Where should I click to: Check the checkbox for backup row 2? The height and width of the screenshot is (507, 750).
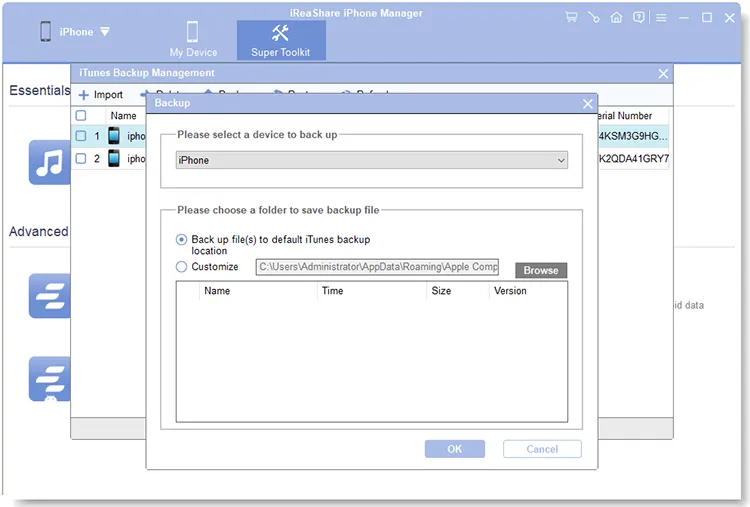click(81, 158)
